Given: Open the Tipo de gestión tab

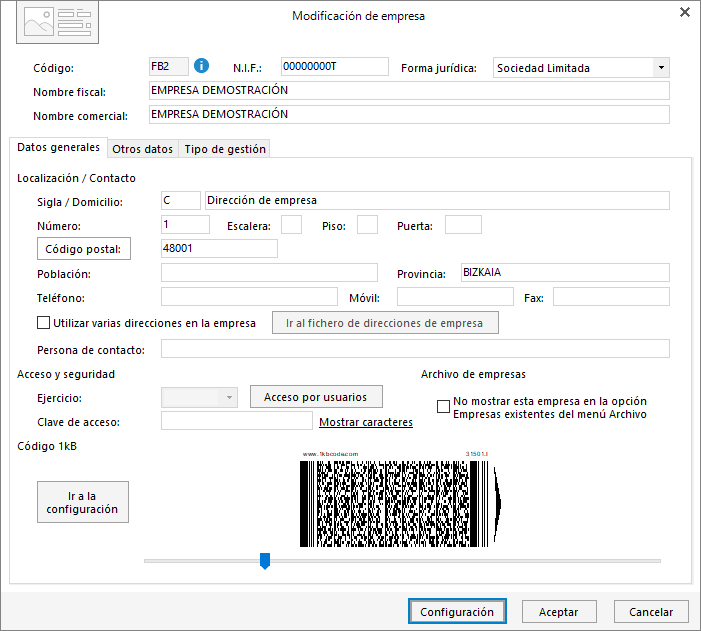Looking at the screenshot, I should pyautogui.click(x=225, y=149).
